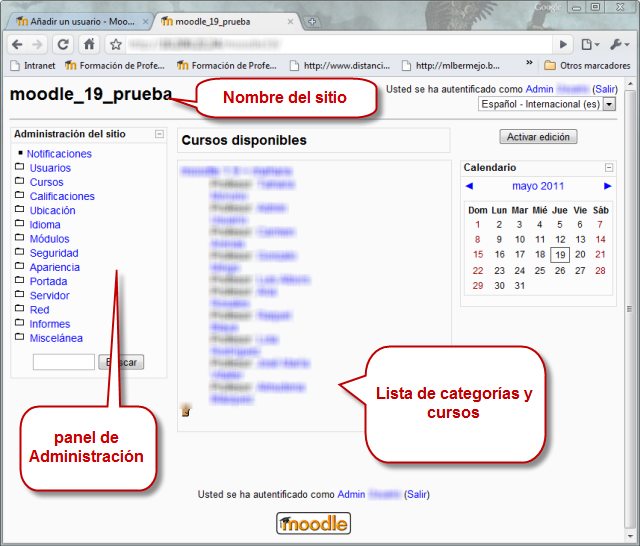Open the browser Home page icon
640x546 pixels.
pos(89,44)
